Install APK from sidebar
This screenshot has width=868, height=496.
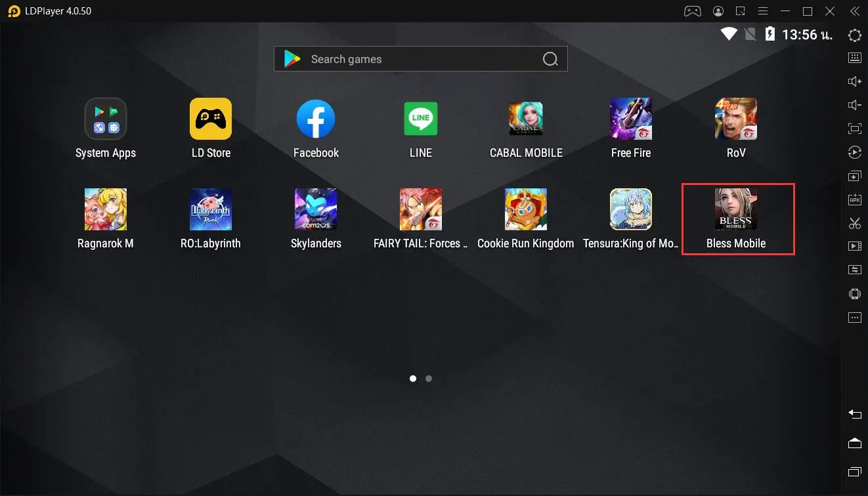click(855, 200)
